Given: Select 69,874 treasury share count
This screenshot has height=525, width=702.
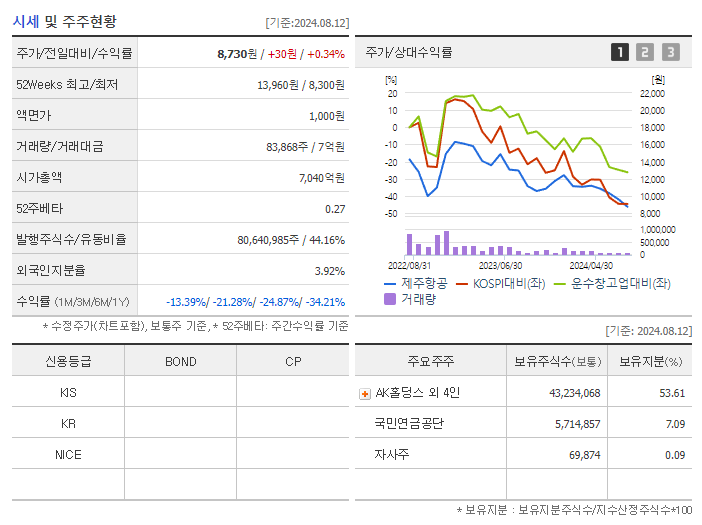Looking at the screenshot, I should click(584, 455).
